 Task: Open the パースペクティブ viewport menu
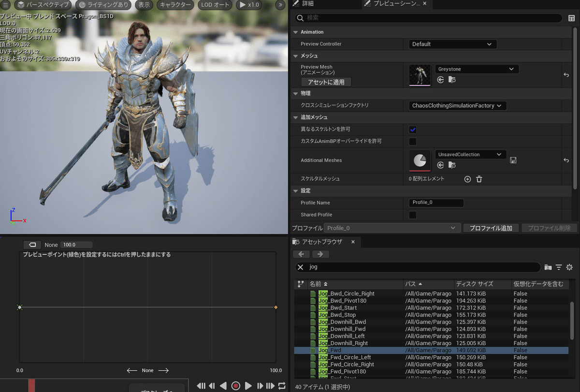43,5
